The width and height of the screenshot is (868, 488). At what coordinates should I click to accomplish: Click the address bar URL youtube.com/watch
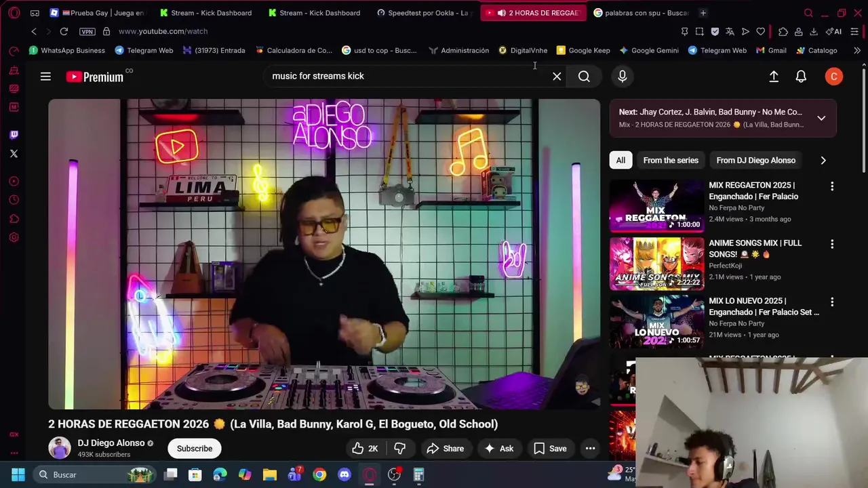click(x=163, y=31)
